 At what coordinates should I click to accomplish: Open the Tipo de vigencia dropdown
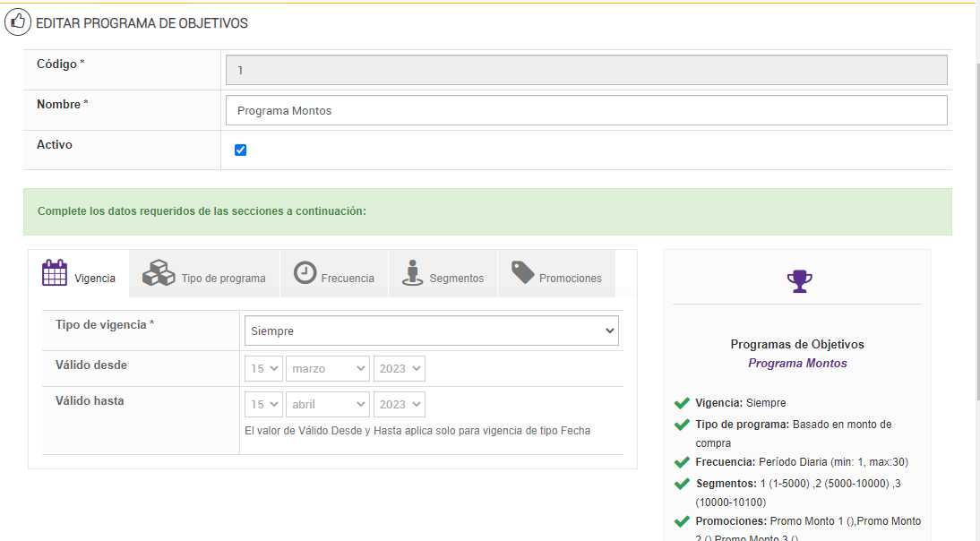coord(431,331)
